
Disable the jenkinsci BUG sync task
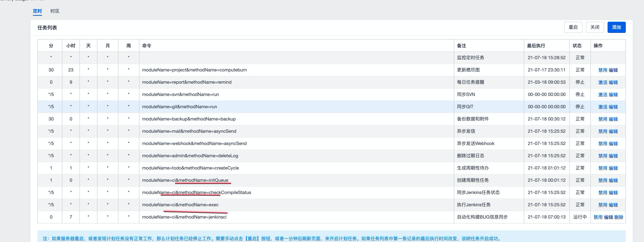click(598, 217)
